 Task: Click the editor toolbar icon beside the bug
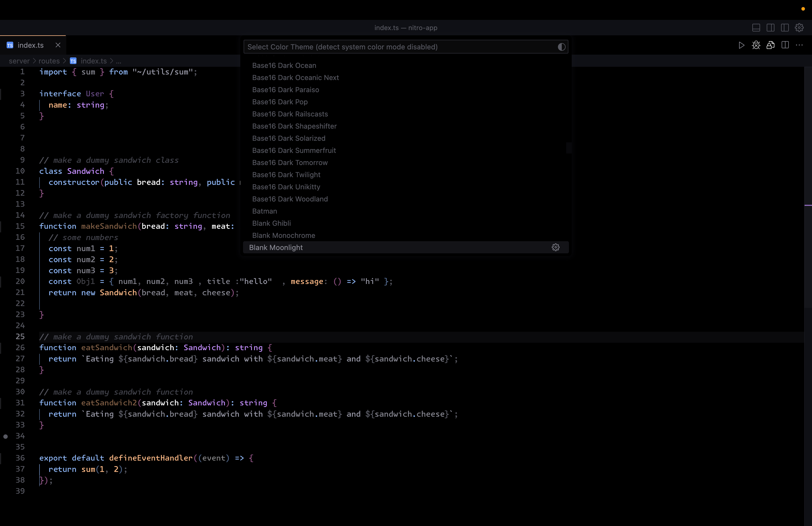(770, 45)
